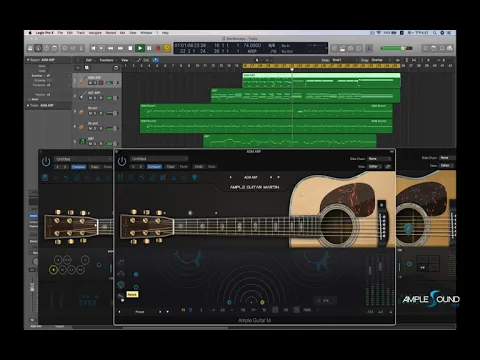This screenshot has width=480, height=360.
Task: Click the red Record button
Action: point(158,48)
